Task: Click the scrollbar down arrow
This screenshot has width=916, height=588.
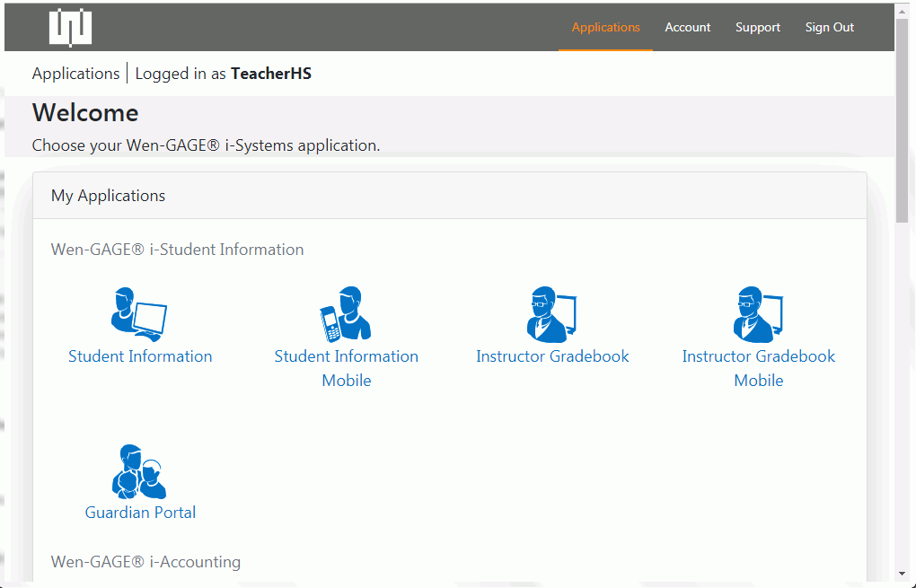Action: [903, 574]
